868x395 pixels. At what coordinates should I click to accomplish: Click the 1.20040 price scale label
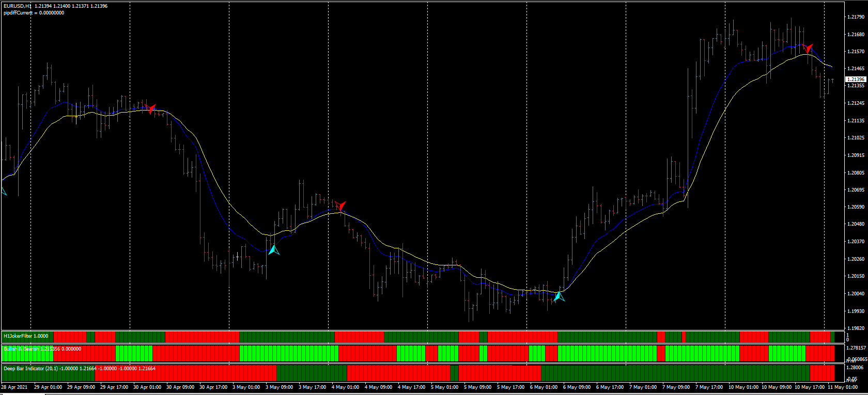(x=856, y=294)
